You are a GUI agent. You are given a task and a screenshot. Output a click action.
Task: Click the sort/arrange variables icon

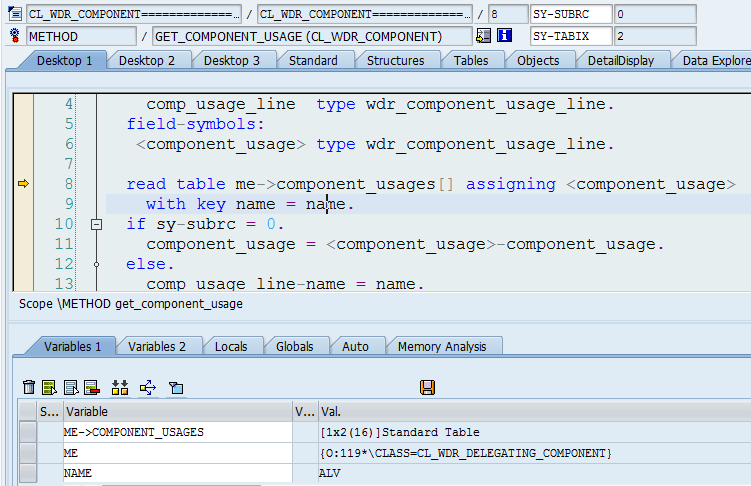[x=120, y=387]
